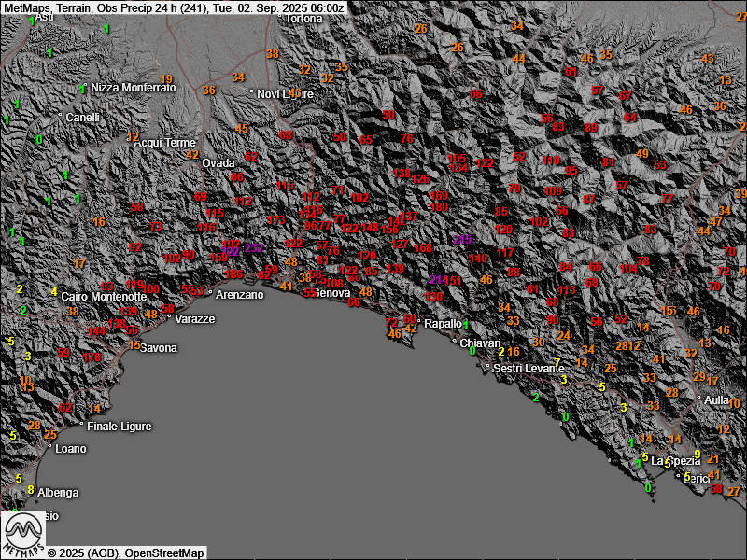Click the purple 232 precipitation value
This screenshot has width=747, height=560.
[254, 247]
